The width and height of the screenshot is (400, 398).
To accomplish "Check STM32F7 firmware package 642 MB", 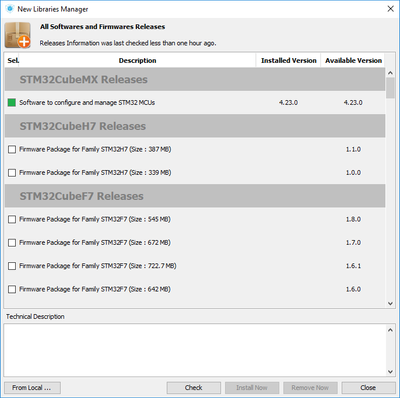I will click(12, 289).
